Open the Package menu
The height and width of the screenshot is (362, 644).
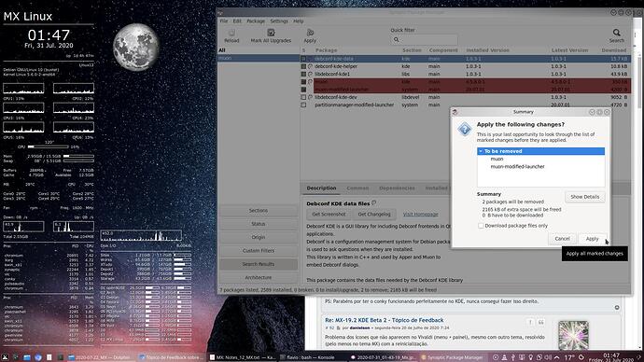256,21
